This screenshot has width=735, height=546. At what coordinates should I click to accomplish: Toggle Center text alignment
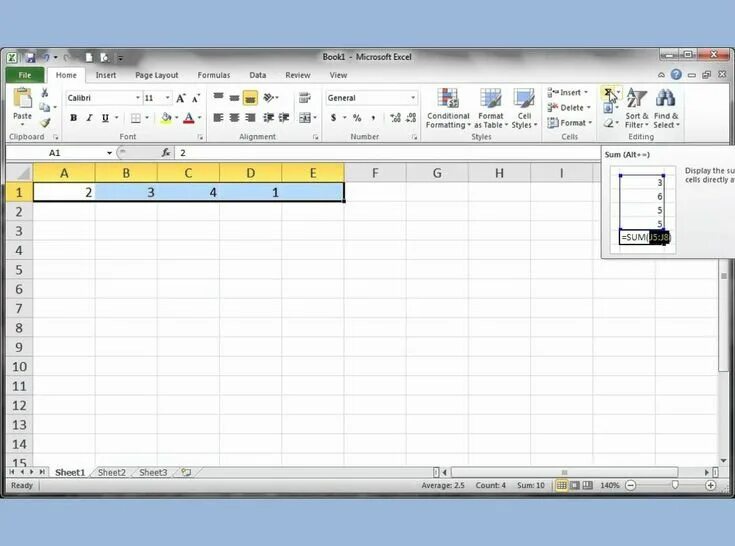(x=234, y=118)
